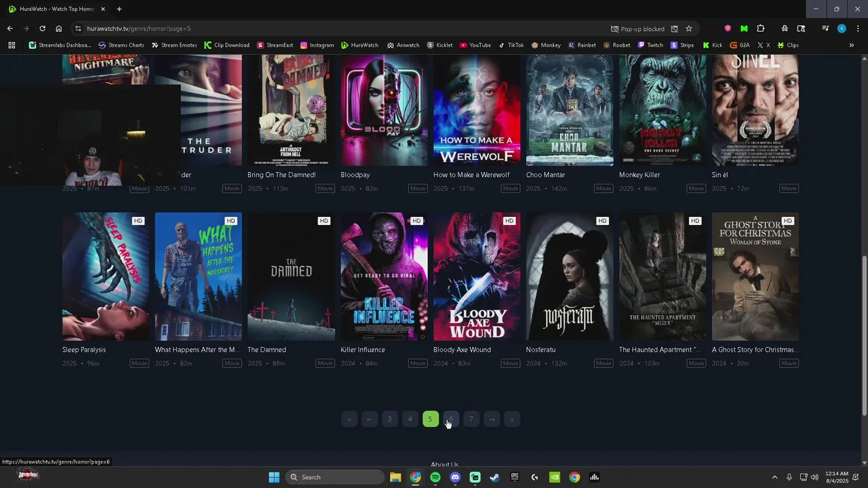Screen dimensions: 868x488
Task: Open NVIDIA app from the taskbar
Action: [x=555, y=477]
